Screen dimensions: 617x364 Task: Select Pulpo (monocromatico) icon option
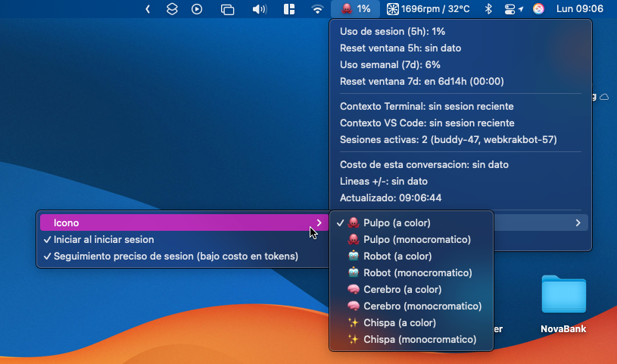point(411,239)
